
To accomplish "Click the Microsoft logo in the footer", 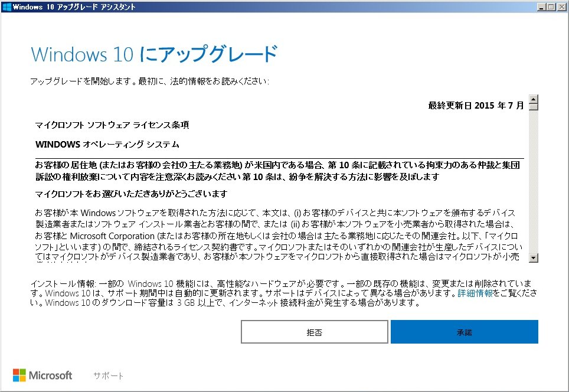I will (x=42, y=375).
